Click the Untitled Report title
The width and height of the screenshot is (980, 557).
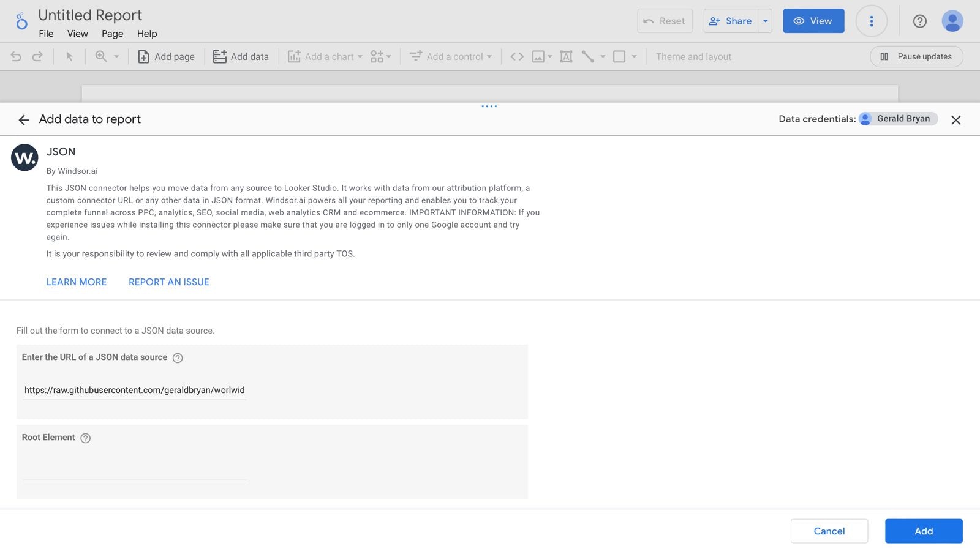tap(90, 15)
